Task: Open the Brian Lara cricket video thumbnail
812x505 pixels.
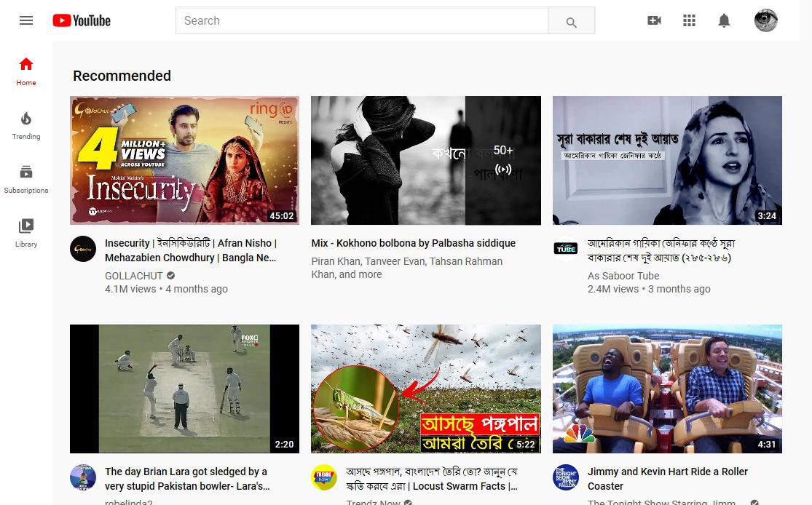Action: [184, 388]
